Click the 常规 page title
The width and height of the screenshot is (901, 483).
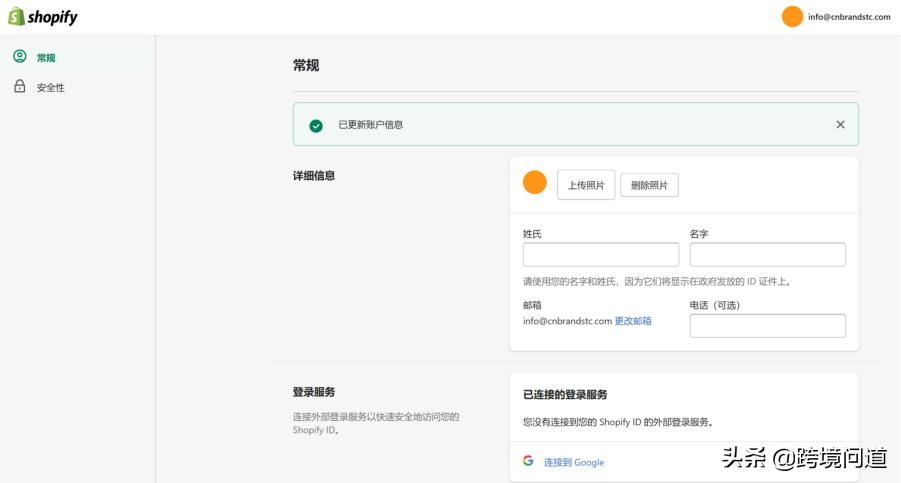coord(306,65)
